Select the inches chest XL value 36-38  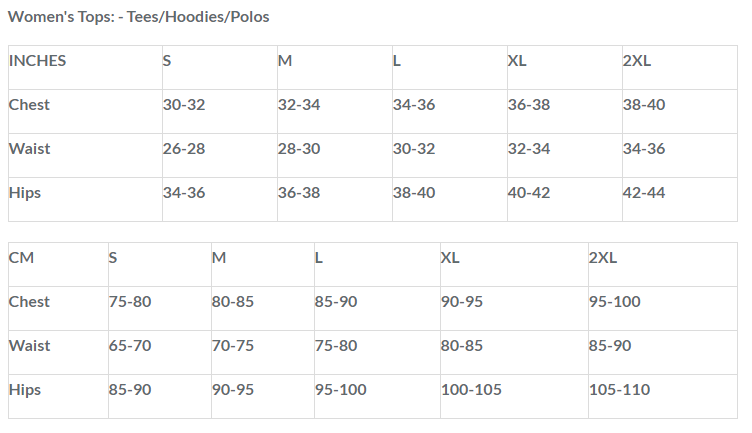point(529,105)
